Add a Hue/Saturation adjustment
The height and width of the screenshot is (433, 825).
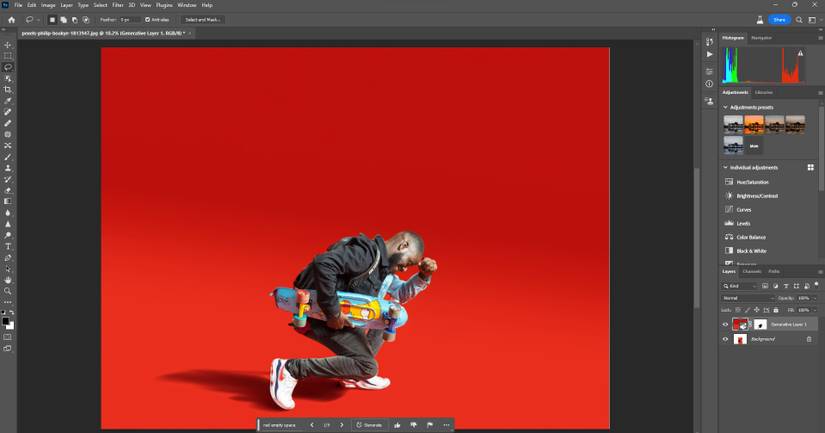pos(752,182)
